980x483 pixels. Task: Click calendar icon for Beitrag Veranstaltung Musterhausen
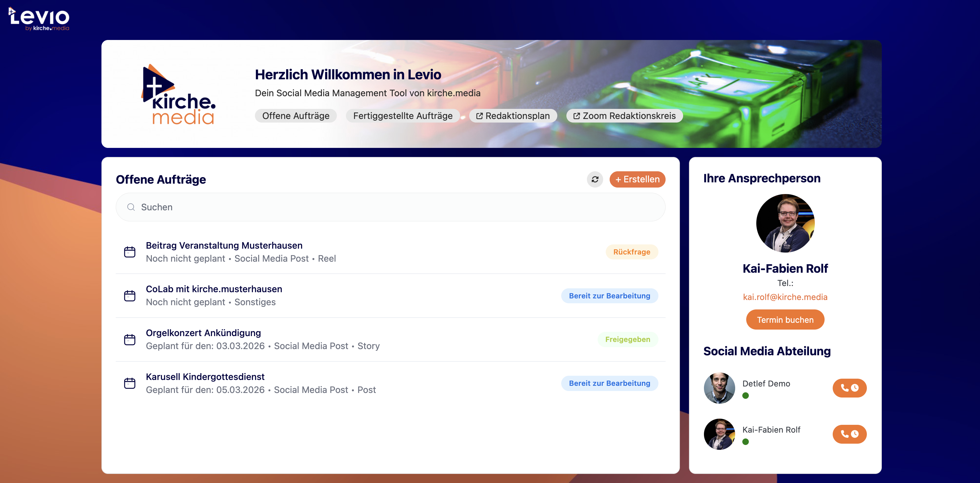130,252
